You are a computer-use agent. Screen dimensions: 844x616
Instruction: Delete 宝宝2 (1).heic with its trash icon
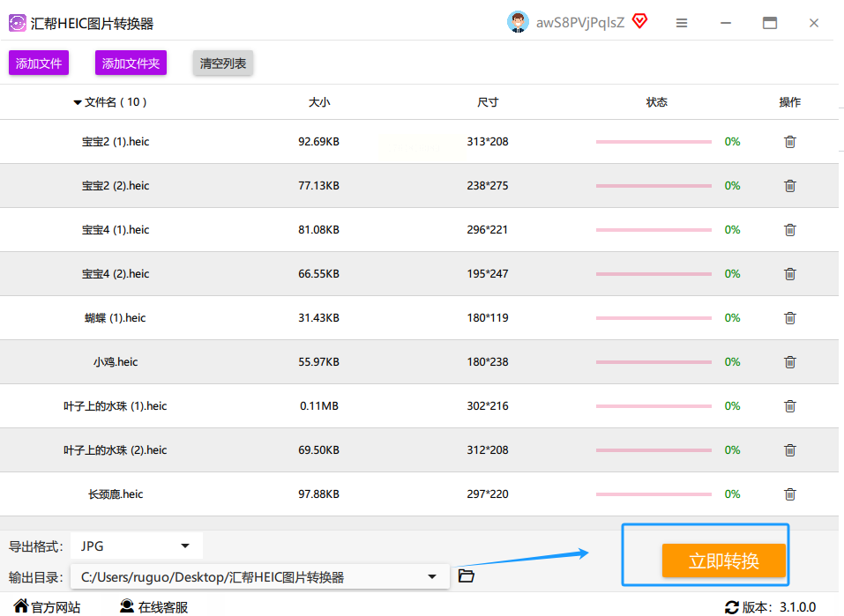pyautogui.click(x=789, y=142)
